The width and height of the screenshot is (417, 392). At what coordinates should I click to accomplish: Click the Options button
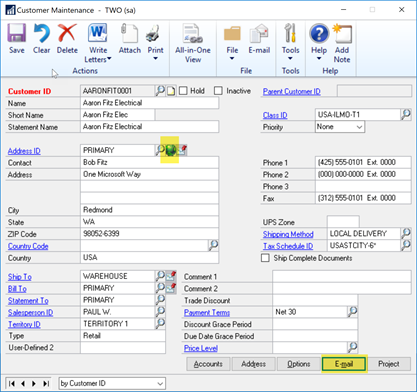pos(299,364)
